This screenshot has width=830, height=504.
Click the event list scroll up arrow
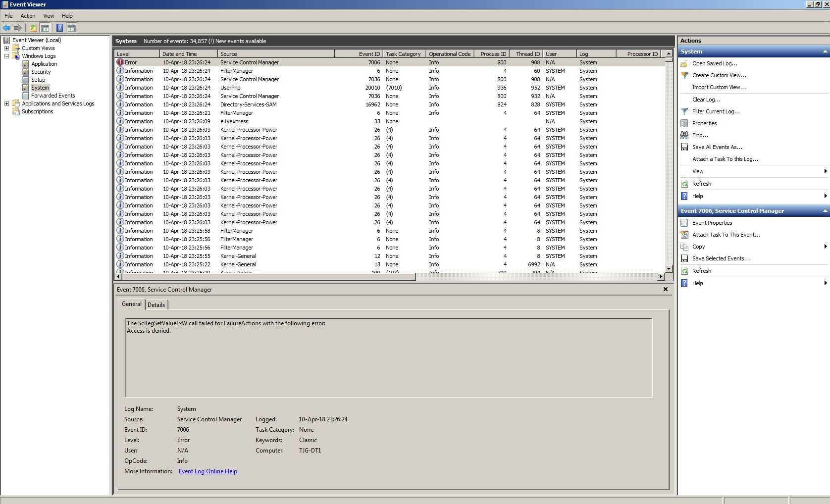pos(669,53)
